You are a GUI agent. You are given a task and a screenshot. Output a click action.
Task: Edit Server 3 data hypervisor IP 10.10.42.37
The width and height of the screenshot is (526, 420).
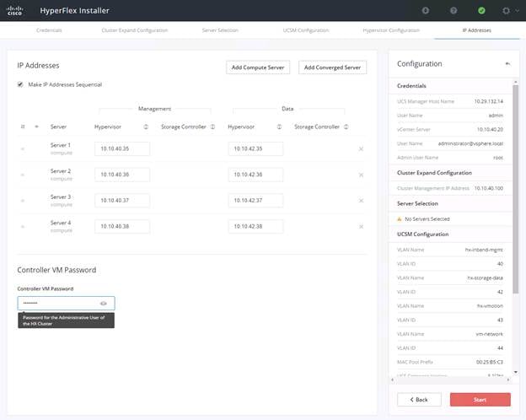pyautogui.click(x=255, y=201)
